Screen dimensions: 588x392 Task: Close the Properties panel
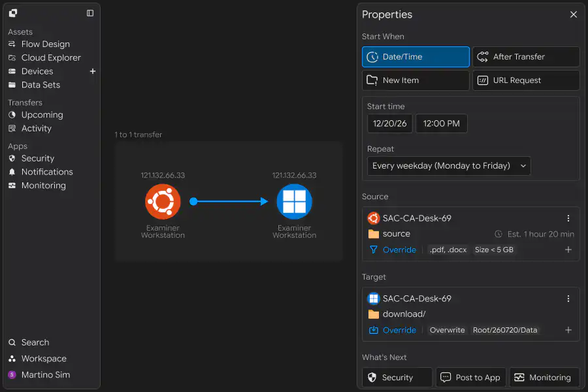tap(574, 14)
